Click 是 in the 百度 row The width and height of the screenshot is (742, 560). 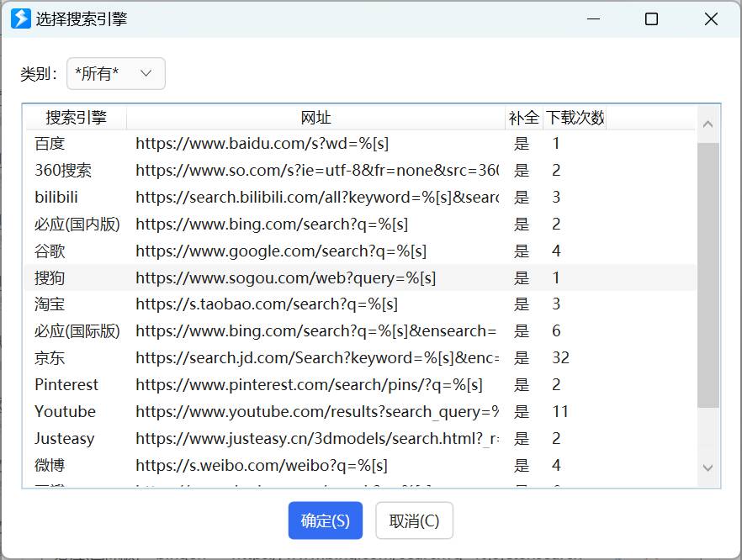(522, 143)
